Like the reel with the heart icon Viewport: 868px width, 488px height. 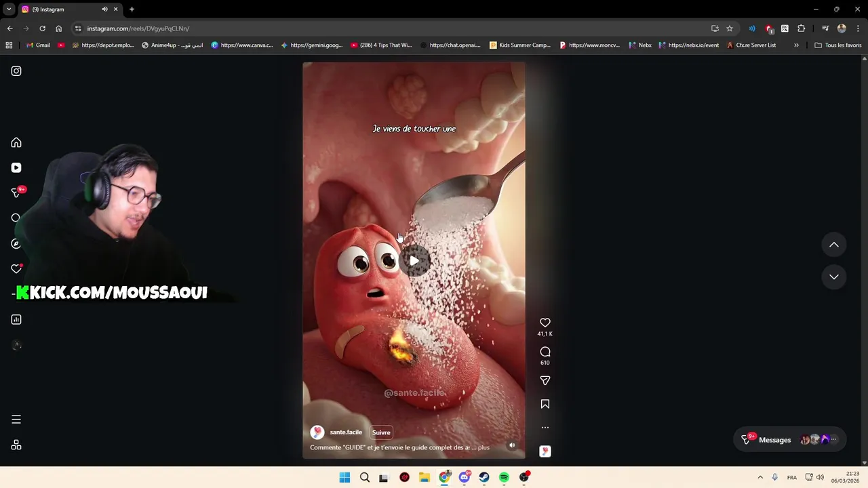tap(545, 323)
